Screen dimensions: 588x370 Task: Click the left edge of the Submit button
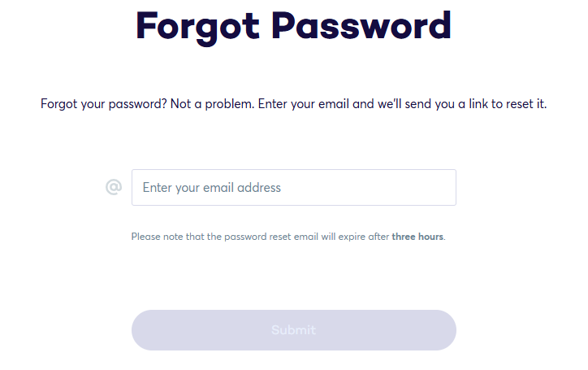[x=146, y=330]
